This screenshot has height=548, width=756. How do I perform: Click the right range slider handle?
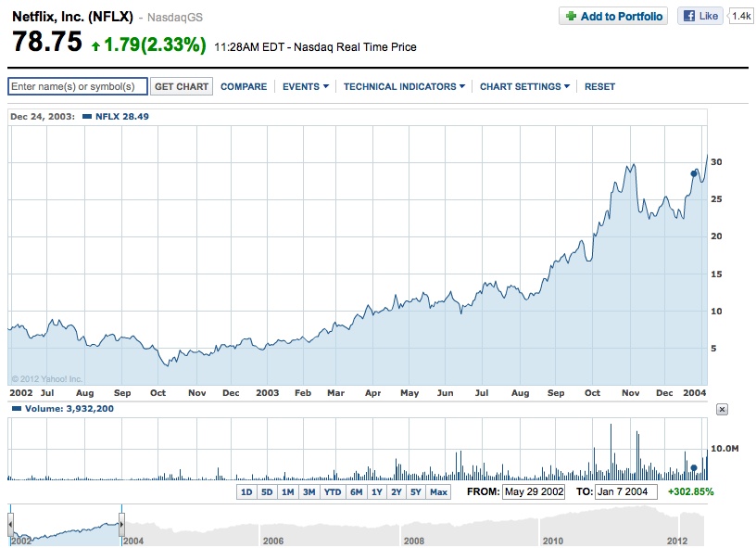click(x=121, y=523)
